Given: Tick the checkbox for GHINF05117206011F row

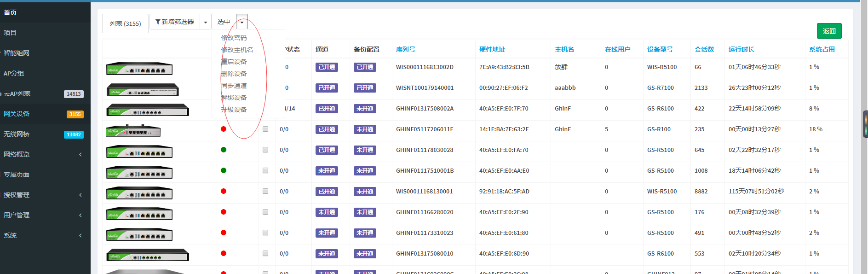Looking at the screenshot, I should (265, 129).
